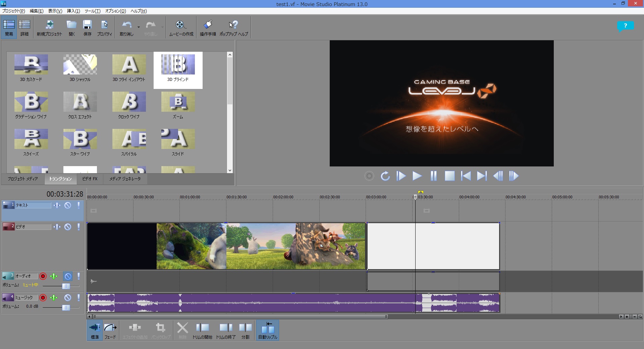Switch to the 簡易 simple view mode
The height and width of the screenshot is (349, 644).
tap(9, 28)
